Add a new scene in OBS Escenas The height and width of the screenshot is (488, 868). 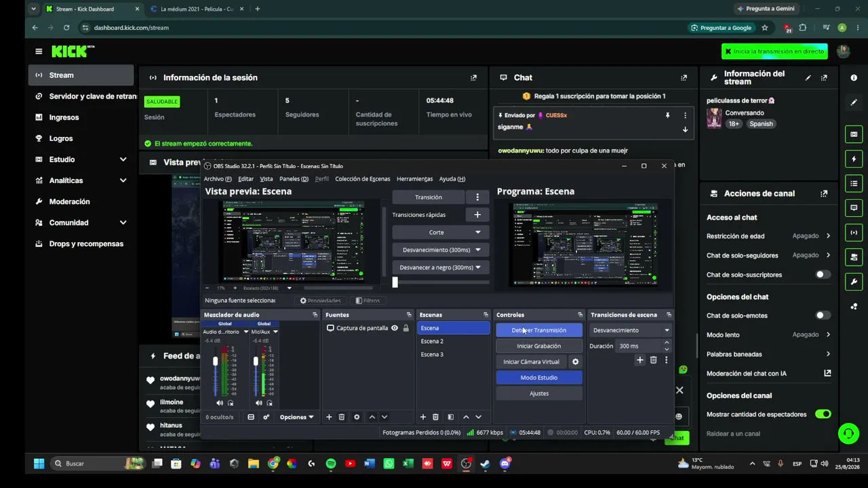[x=423, y=417]
